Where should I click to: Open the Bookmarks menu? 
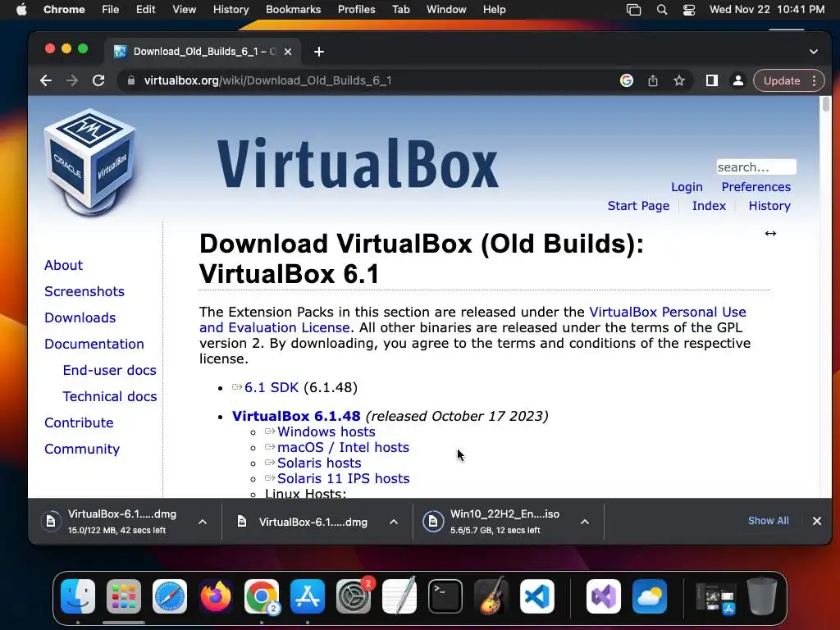pyautogui.click(x=293, y=9)
